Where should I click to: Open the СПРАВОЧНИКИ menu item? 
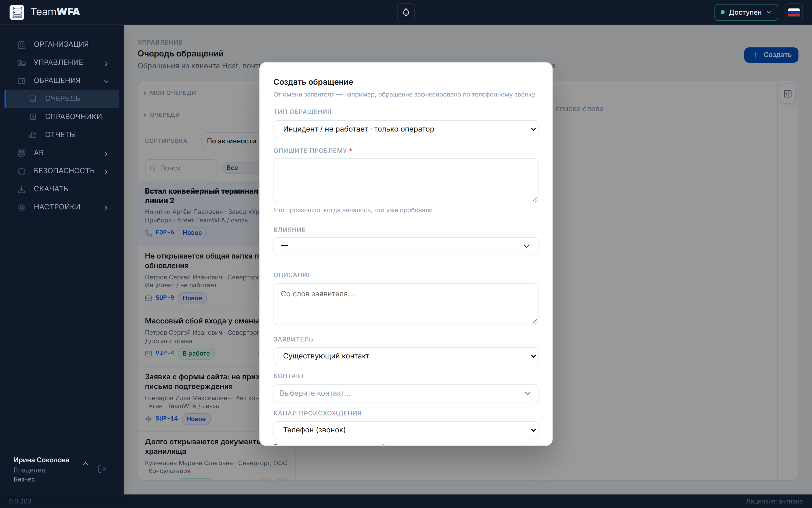click(x=62, y=117)
